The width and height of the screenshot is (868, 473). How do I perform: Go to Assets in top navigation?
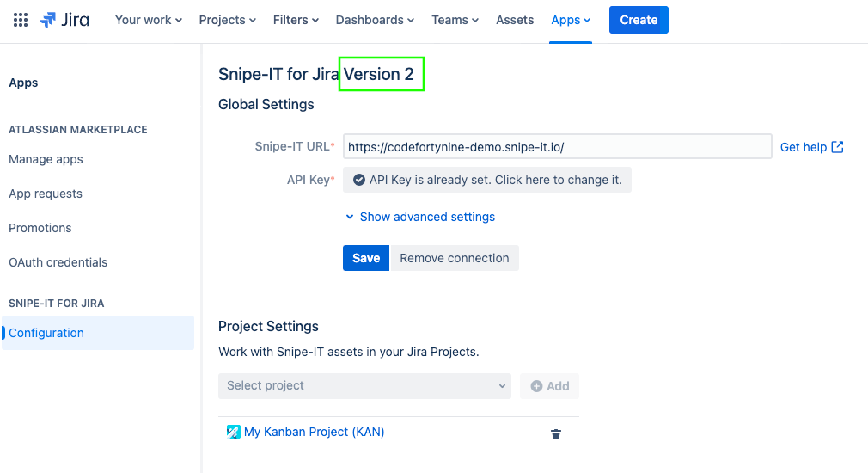point(515,20)
